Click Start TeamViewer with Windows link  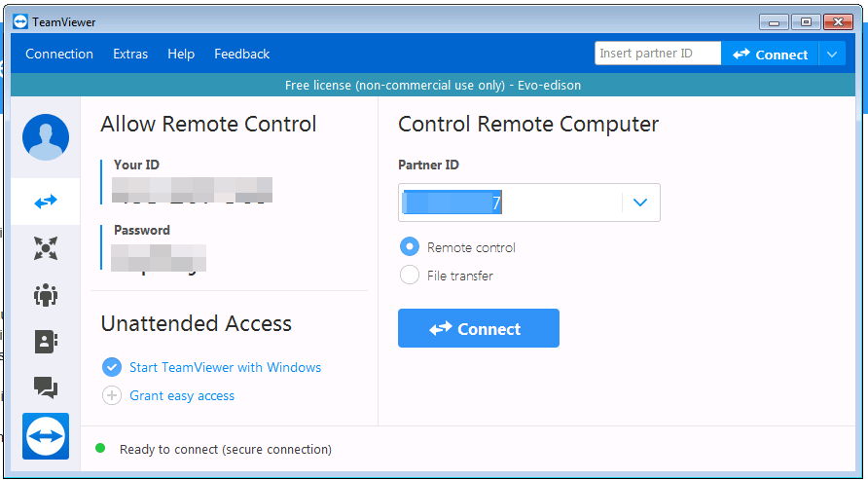[226, 367]
